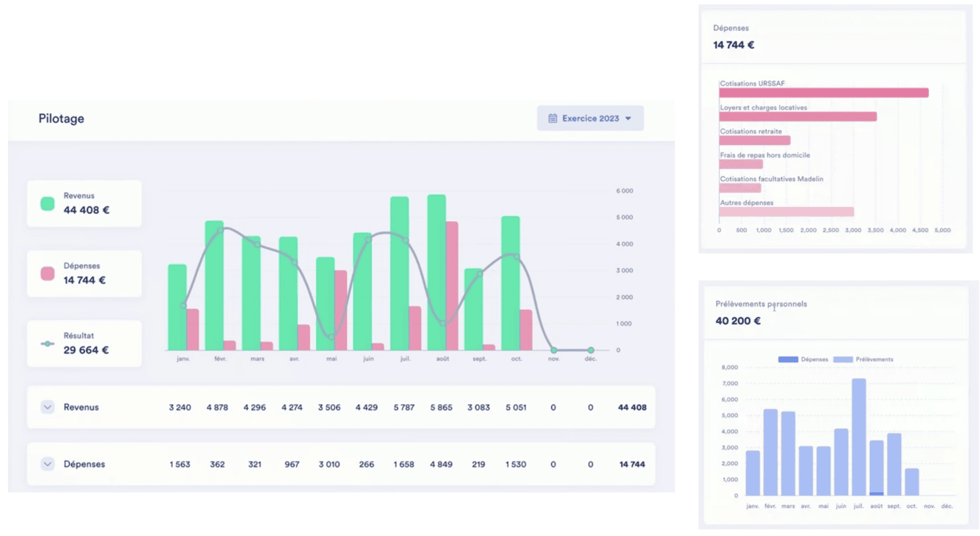
Task: Click Dépenses value 1 563
Action: click(180, 464)
